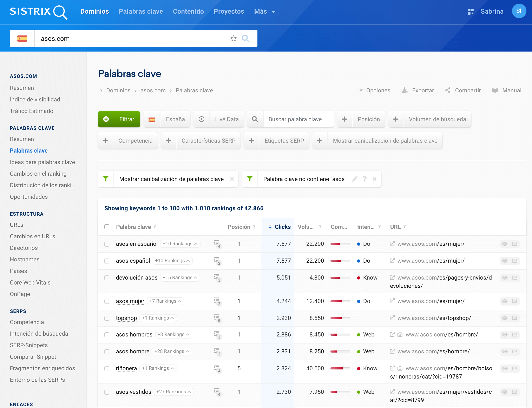Expand +7 Rankings for asos mujer
This screenshot has width=532, height=408.
point(165,301)
